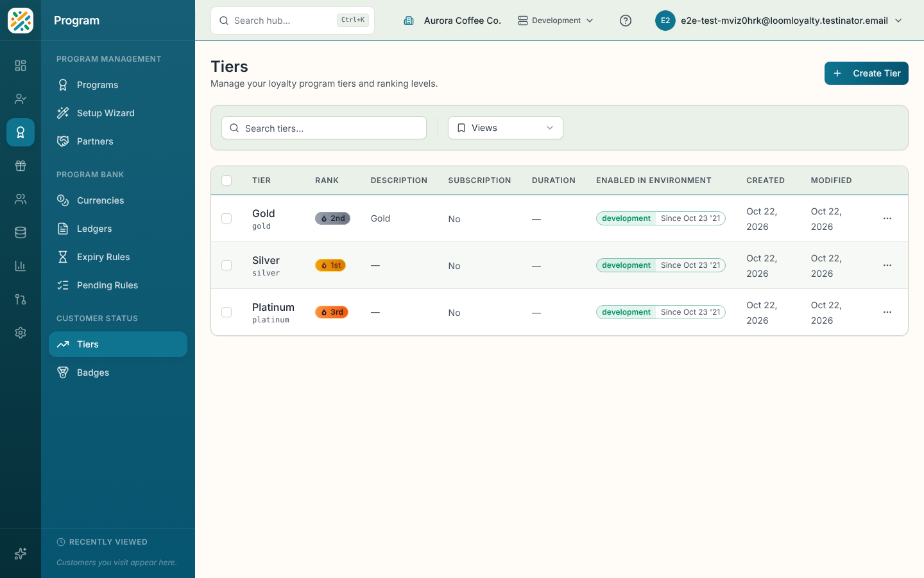Open the dashboard grid icon in rail
Image resolution: width=924 pixels, height=578 pixels.
(21, 66)
